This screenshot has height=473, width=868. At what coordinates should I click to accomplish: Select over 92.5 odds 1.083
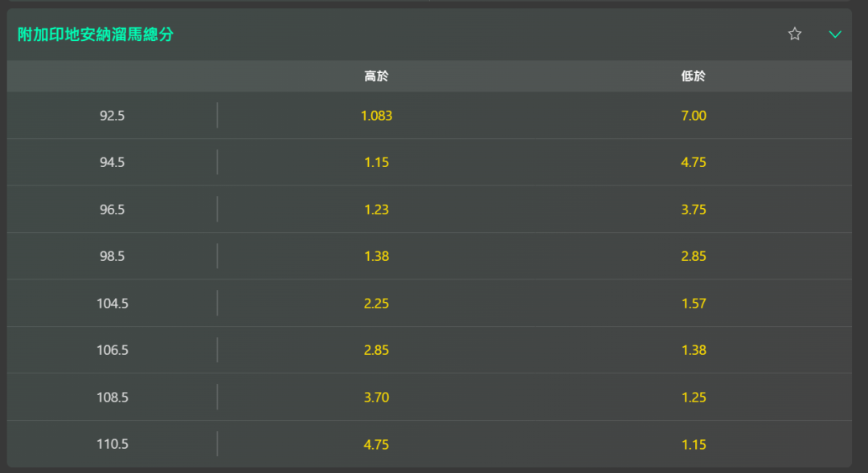coord(376,116)
